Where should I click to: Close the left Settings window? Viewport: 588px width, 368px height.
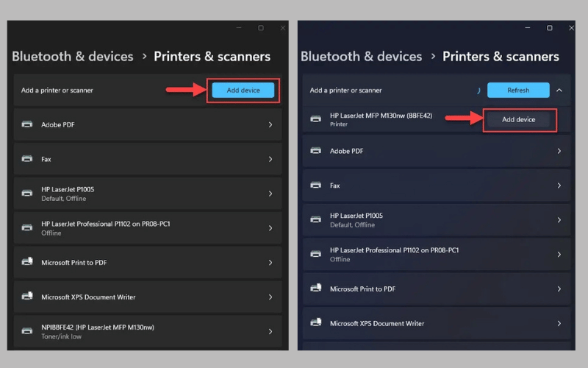283,28
